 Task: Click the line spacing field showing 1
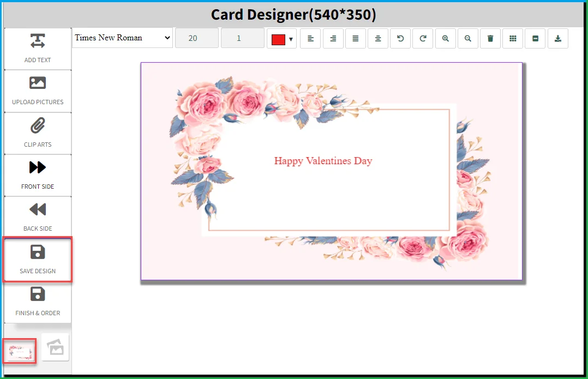point(243,38)
